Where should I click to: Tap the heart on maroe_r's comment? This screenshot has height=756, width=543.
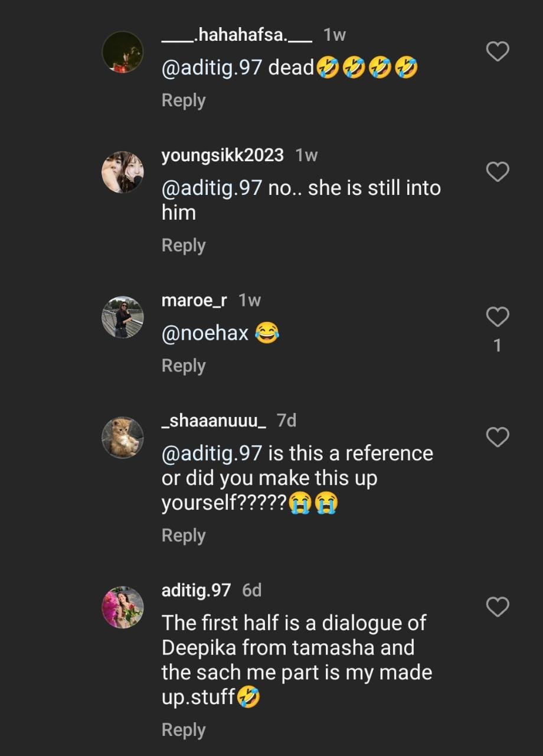point(497,317)
